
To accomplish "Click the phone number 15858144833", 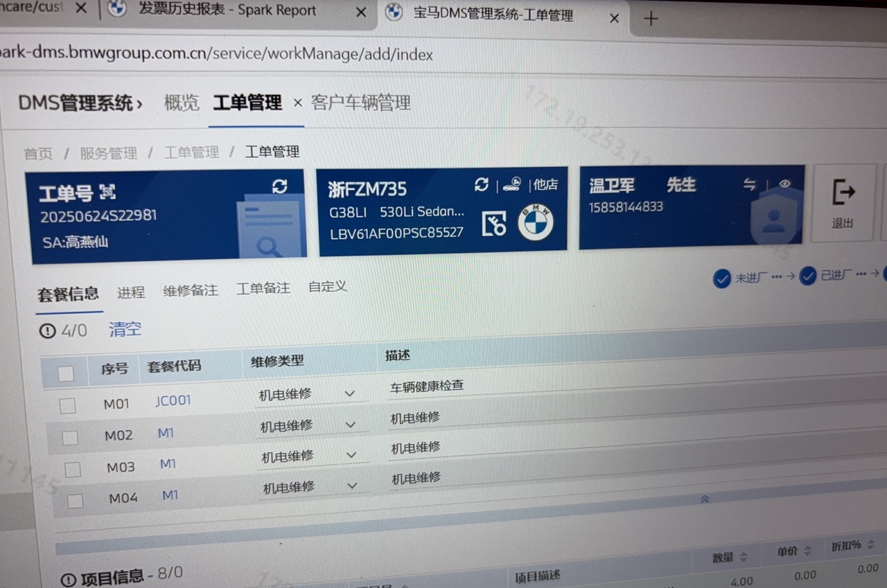I will [626, 207].
